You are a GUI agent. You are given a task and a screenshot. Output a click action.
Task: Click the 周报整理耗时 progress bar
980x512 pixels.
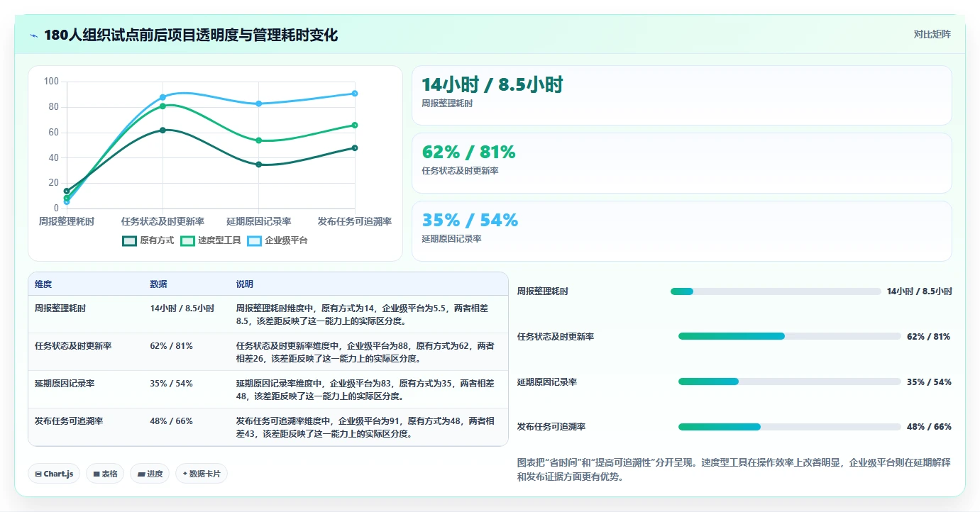point(776,291)
